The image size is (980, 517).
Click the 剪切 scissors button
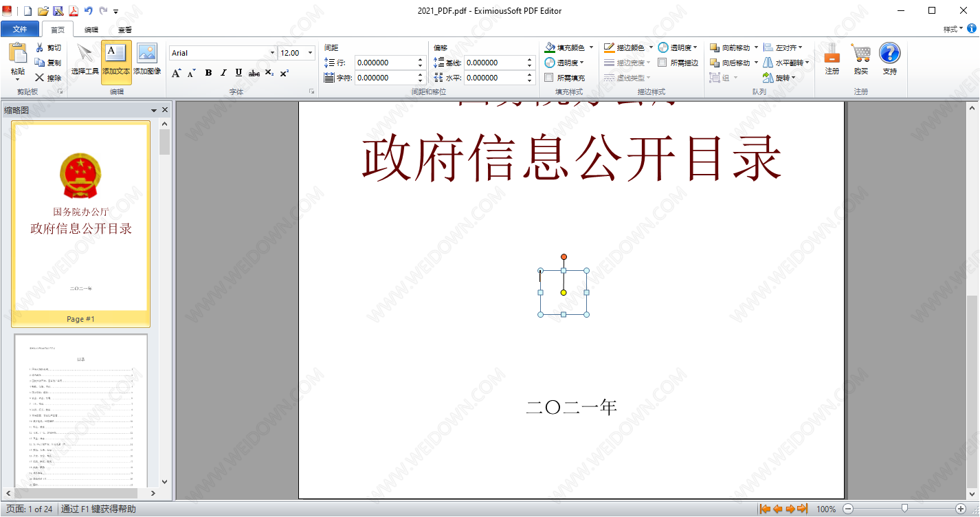click(48, 47)
